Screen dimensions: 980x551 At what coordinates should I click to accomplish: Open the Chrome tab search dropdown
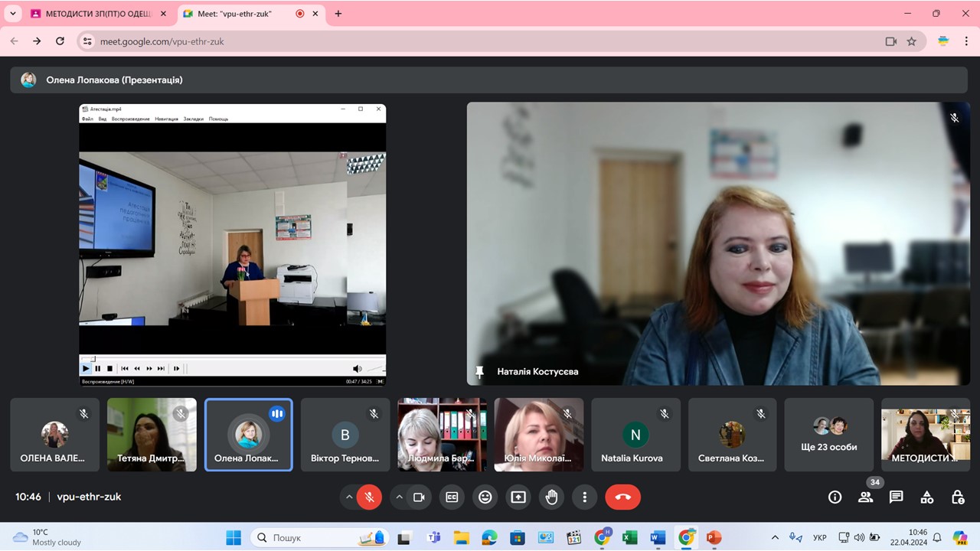13,14
